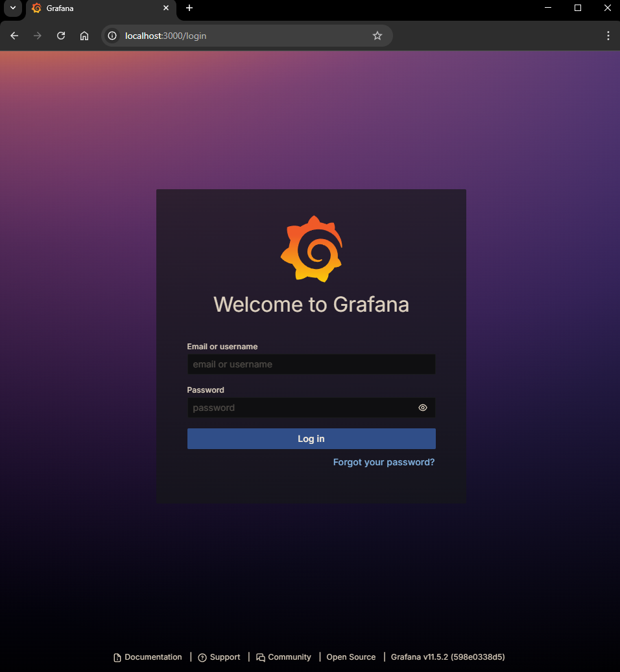Click the Password field label
The image size is (620, 672).
[206, 390]
